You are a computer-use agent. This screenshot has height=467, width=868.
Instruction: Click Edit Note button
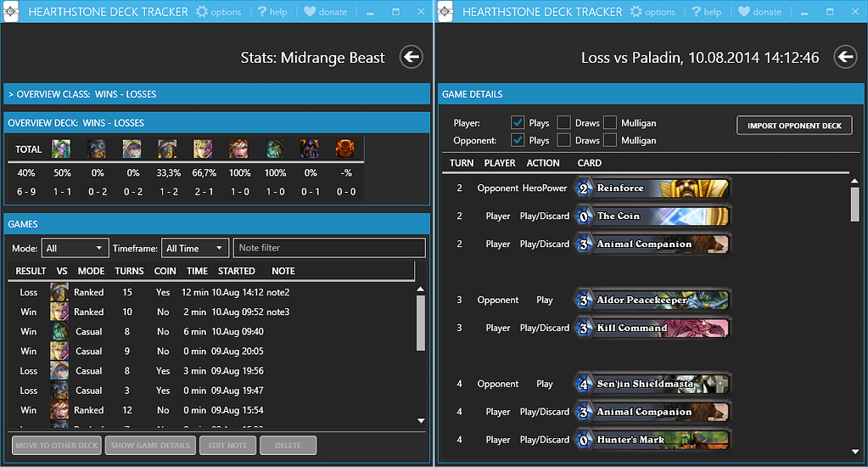tap(227, 446)
